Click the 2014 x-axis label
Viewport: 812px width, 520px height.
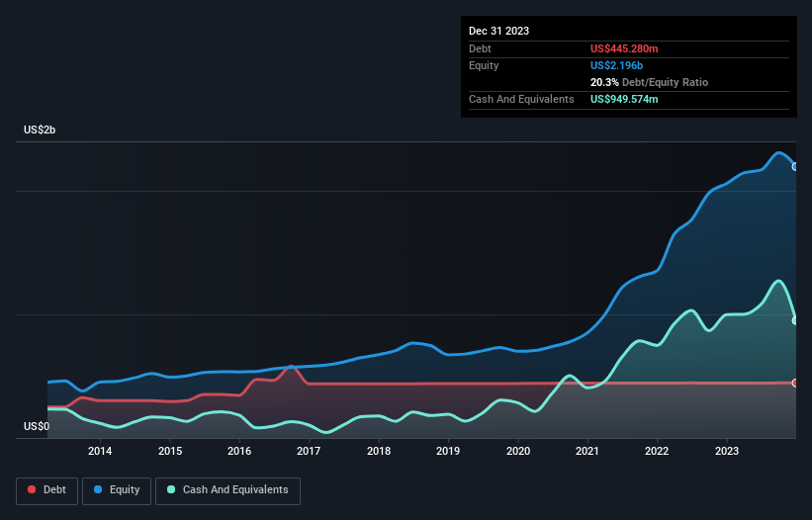coord(100,451)
